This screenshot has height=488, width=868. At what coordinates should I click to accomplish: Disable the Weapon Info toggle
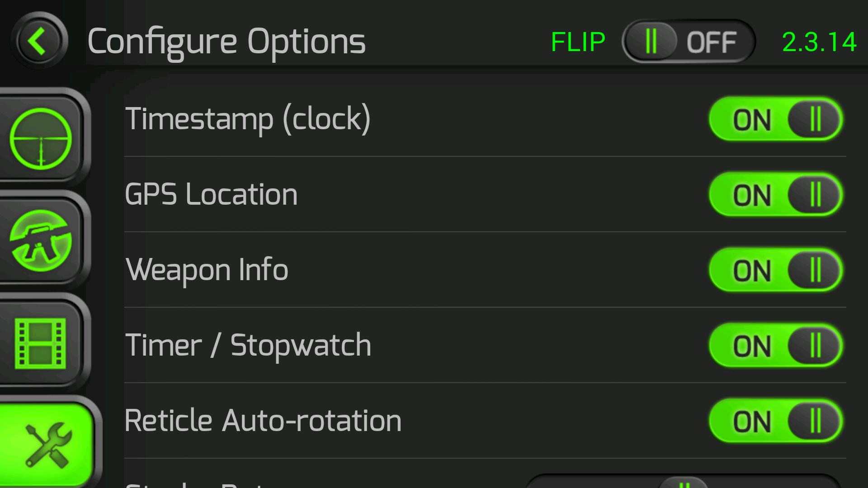tap(775, 270)
